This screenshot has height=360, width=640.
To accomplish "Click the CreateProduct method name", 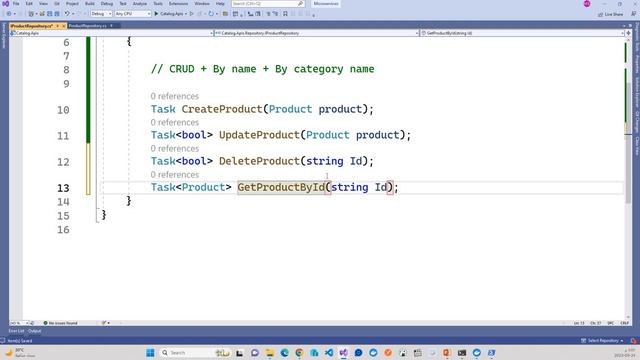I will coord(222,109).
